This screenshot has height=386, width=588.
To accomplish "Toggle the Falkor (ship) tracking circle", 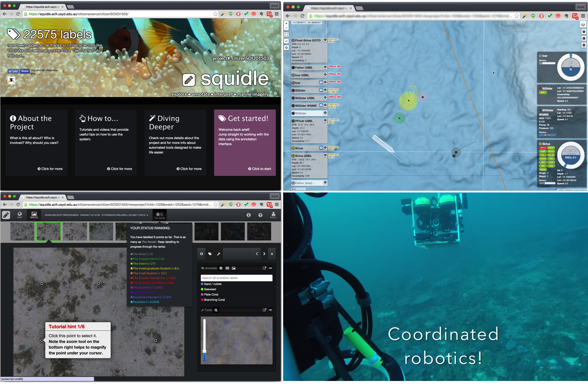I will coord(293,183).
